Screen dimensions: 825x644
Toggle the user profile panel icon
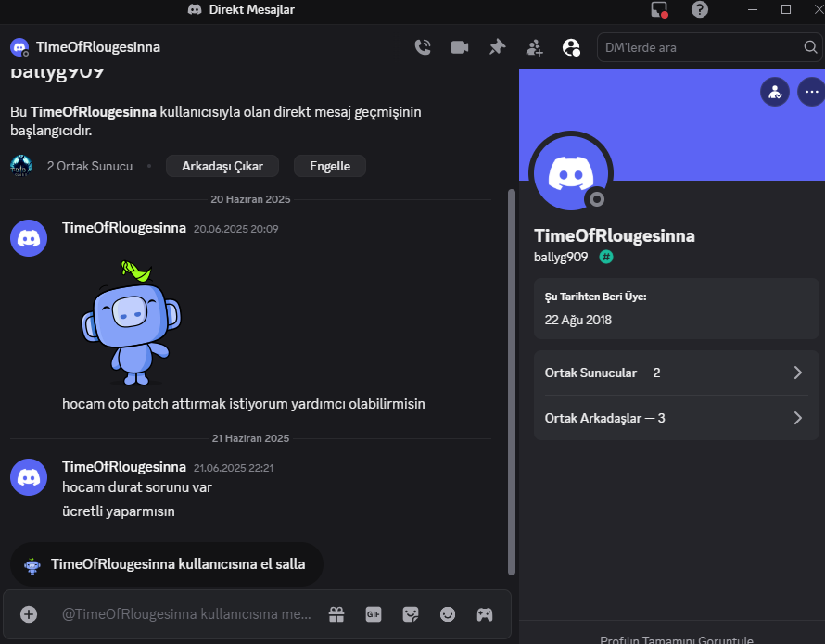click(571, 48)
